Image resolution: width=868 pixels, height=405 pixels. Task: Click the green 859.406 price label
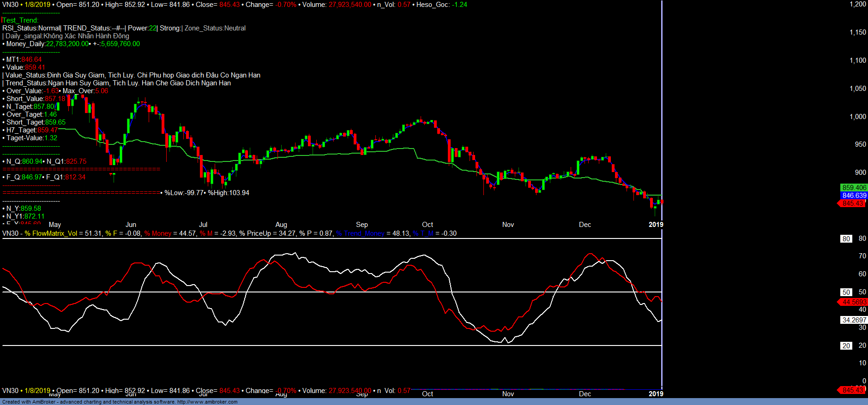coord(854,188)
